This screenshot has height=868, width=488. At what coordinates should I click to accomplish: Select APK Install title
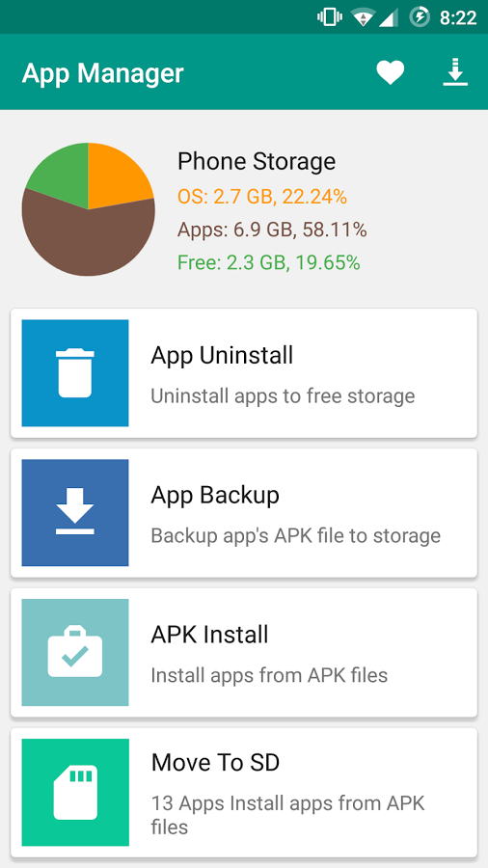click(x=209, y=635)
